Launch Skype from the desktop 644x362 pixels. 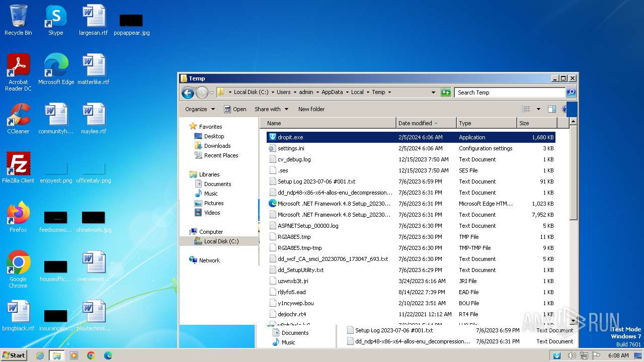point(55,20)
